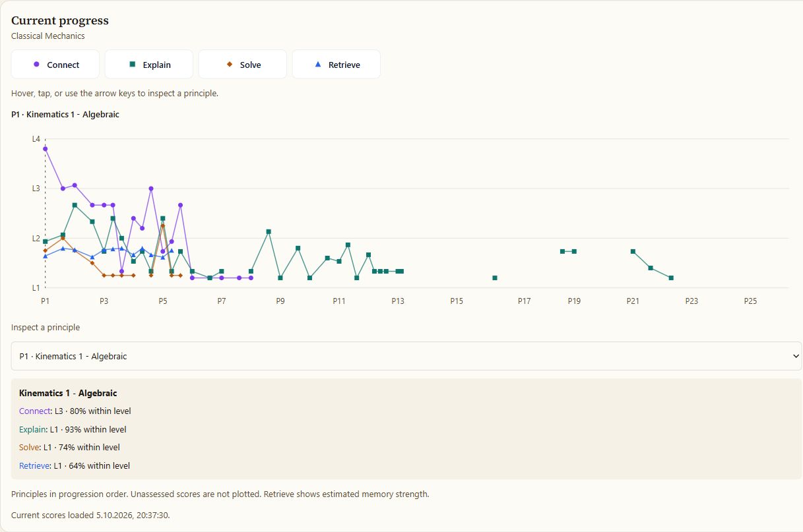The width and height of the screenshot is (803, 532).
Task: Click the "Current progress" heading
Action: (x=60, y=20)
